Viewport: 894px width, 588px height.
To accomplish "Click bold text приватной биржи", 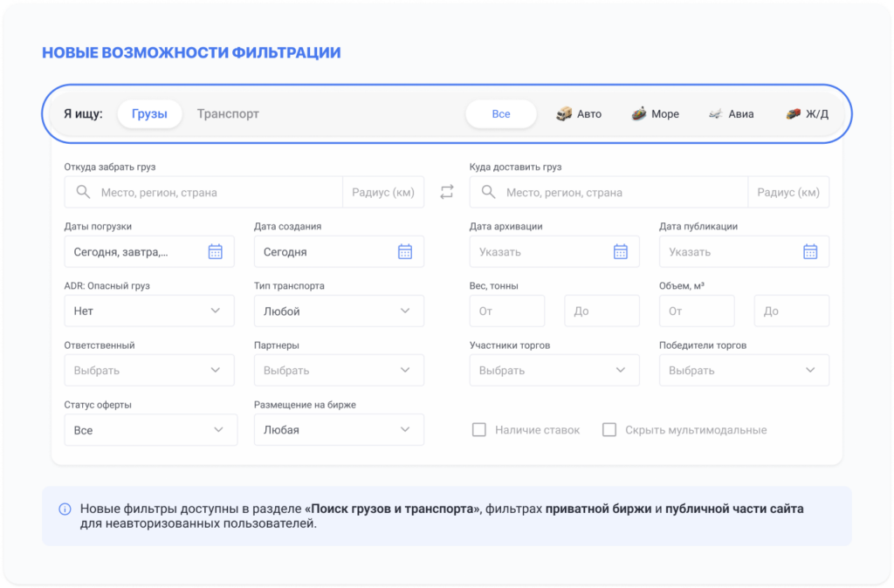I will click(x=598, y=509).
